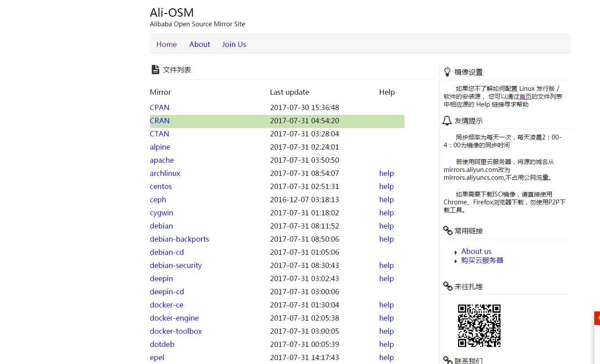Viewport: 600px width, 364px height.
Task: Click help link in dotdeb row
Action: (x=386, y=344)
